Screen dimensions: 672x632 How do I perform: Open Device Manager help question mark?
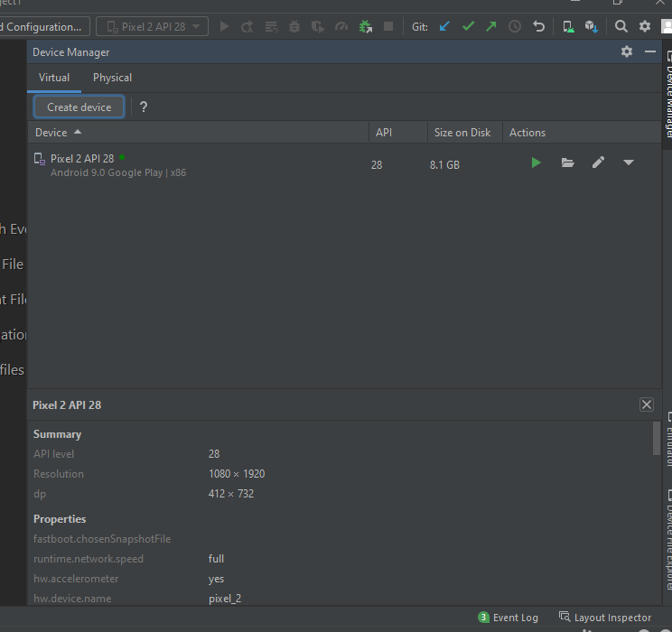[x=143, y=107]
